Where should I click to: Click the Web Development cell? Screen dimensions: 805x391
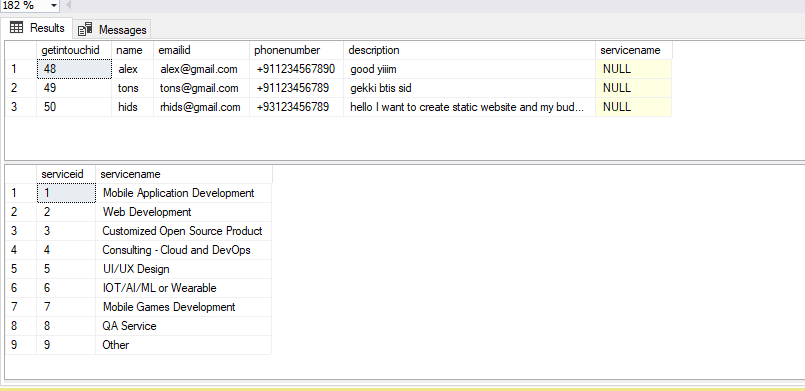[183, 211]
